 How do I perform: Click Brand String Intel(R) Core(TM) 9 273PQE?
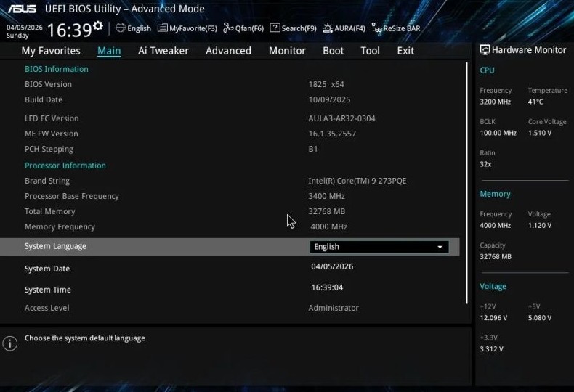(x=357, y=181)
